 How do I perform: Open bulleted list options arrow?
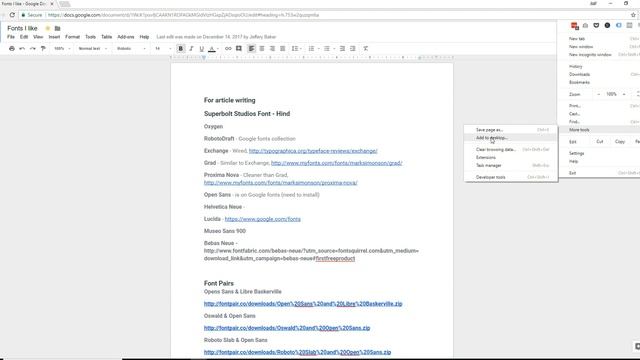pyautogui.click(x=334, y=49)
